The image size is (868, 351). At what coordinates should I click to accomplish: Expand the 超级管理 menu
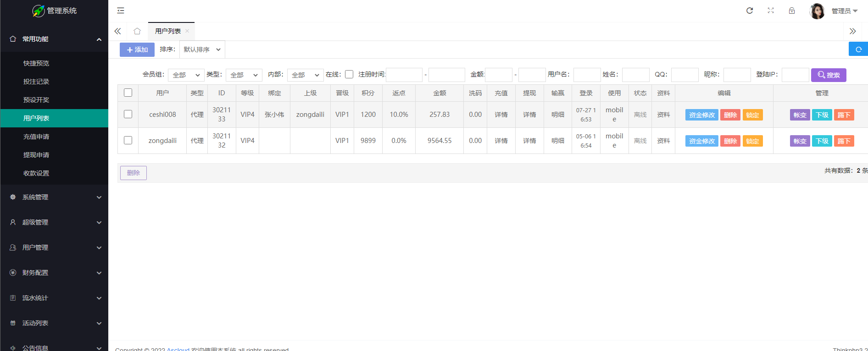[x=54, y=222]
